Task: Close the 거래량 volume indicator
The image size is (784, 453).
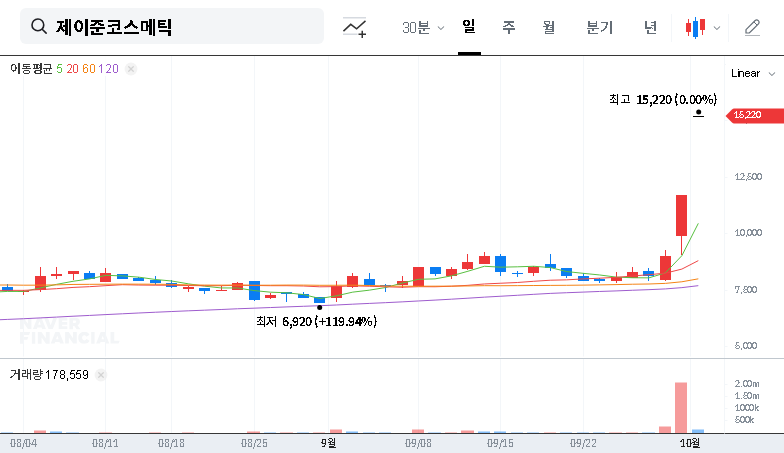Action: tap(101, 375)
